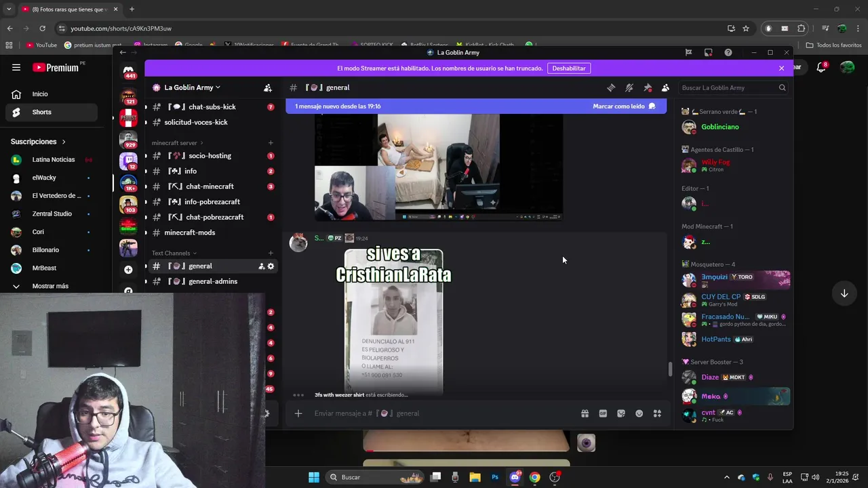This screenshot has height=488, width=868.
Task: Open notification settings muted bell icon
Action: pyautogui.click(x=629, y=87)
